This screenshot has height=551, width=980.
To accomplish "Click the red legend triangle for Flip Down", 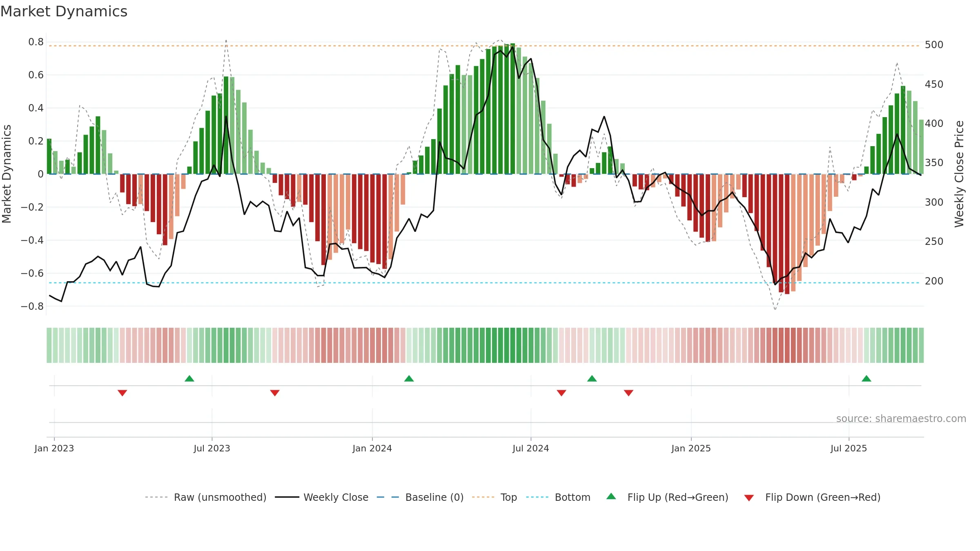I will 749,498.
